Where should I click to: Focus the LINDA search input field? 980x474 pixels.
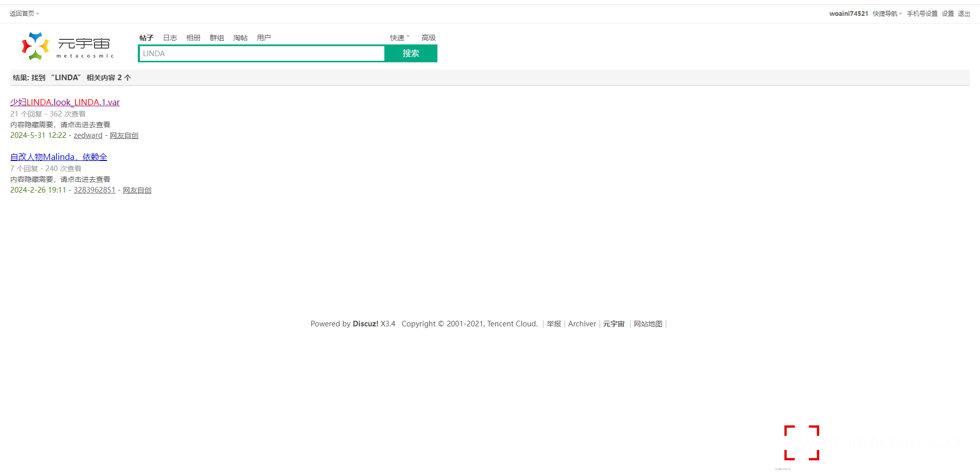(x=262, y=54)
